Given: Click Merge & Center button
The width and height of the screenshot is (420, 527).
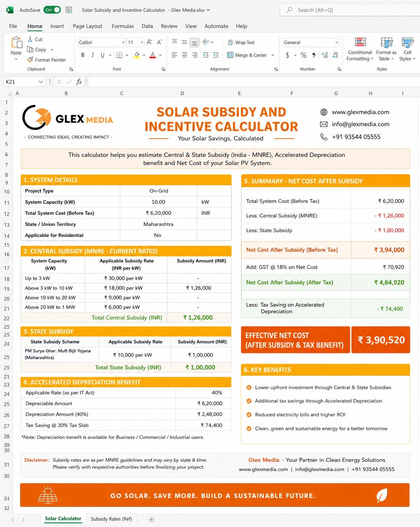Looking at the screenshot, I should click(247, 55).
